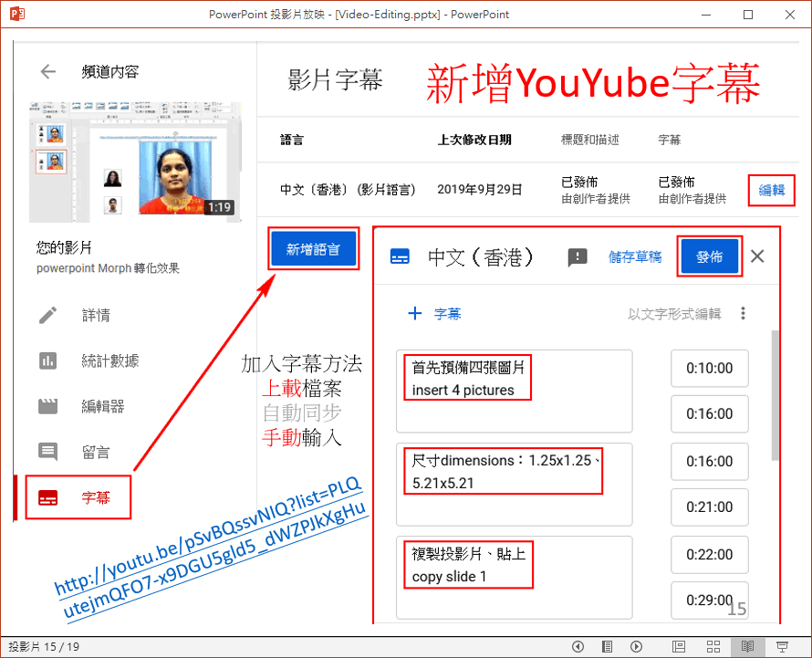Start Slide Show from status bar
Viewport: 812px width, 658px height.
(782, 647)
